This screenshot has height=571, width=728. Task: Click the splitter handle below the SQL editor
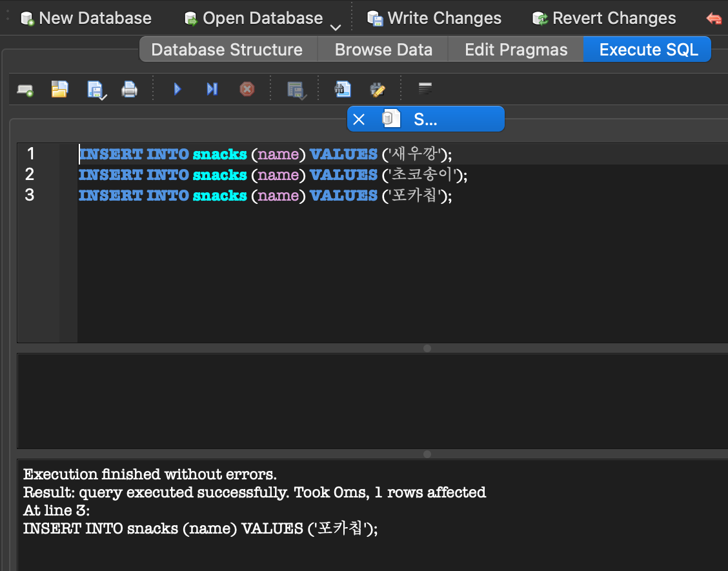[427, 348]
